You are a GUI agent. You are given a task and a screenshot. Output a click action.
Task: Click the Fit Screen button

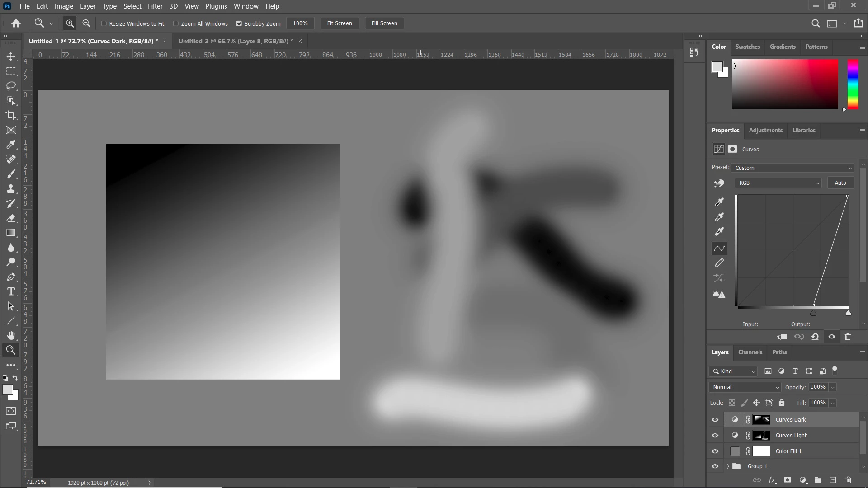339,23
